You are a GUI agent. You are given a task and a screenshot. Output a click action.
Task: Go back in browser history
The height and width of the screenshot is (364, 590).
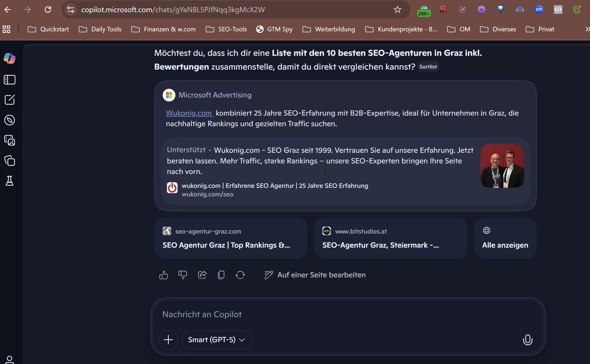(7, 9)
